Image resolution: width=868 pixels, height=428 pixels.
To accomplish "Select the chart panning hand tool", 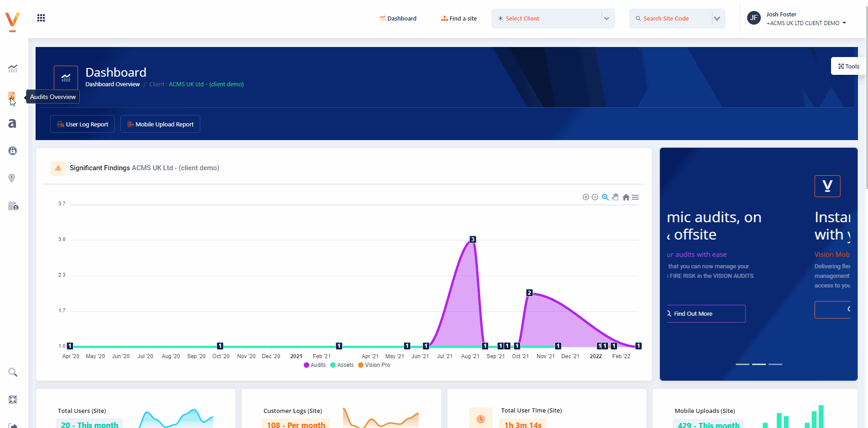I will 615,197.
